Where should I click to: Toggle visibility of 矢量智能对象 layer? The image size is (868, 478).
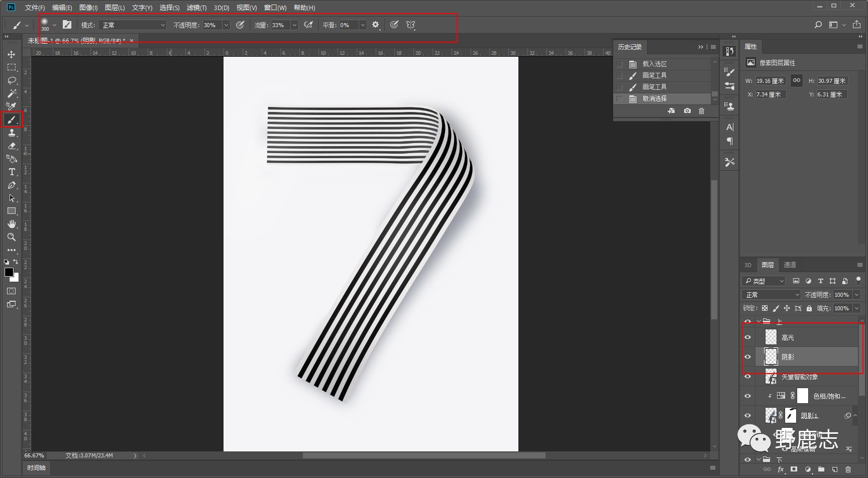747,377
